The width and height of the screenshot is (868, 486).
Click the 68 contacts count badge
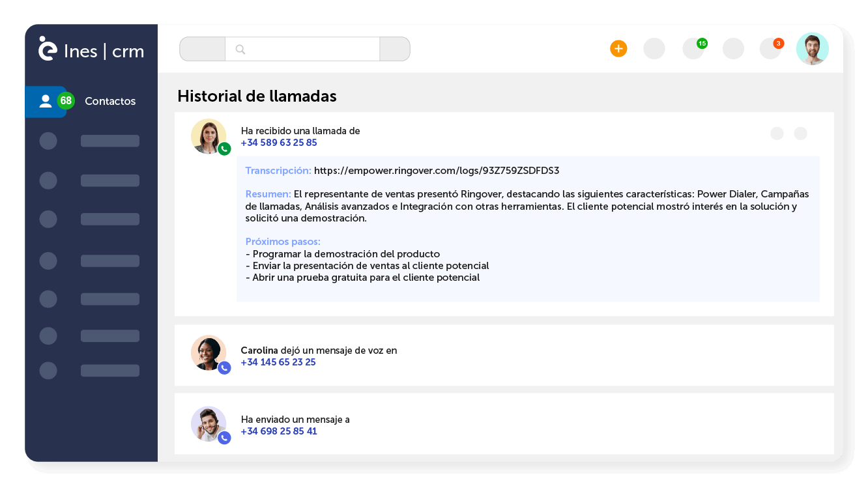[x=66, y=100]
